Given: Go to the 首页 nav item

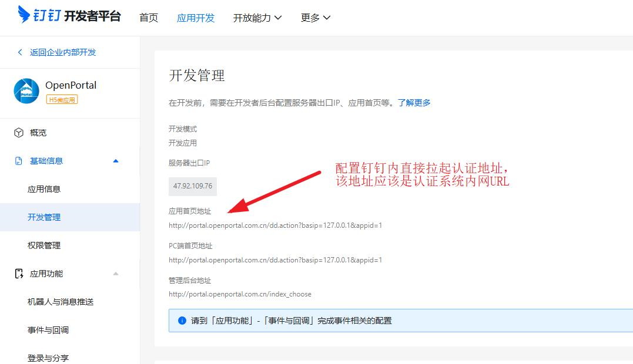Looking at the screenshot, I should point(149,18).
